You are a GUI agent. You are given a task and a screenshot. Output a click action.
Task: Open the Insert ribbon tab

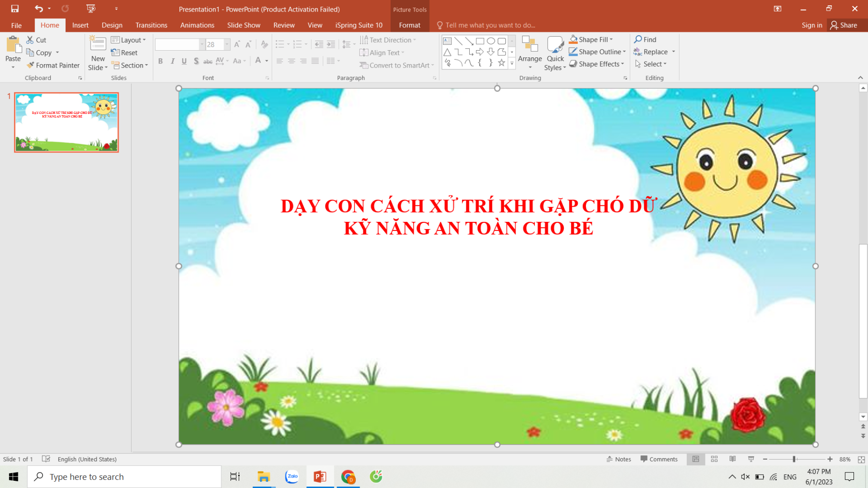tap(80, 25)
